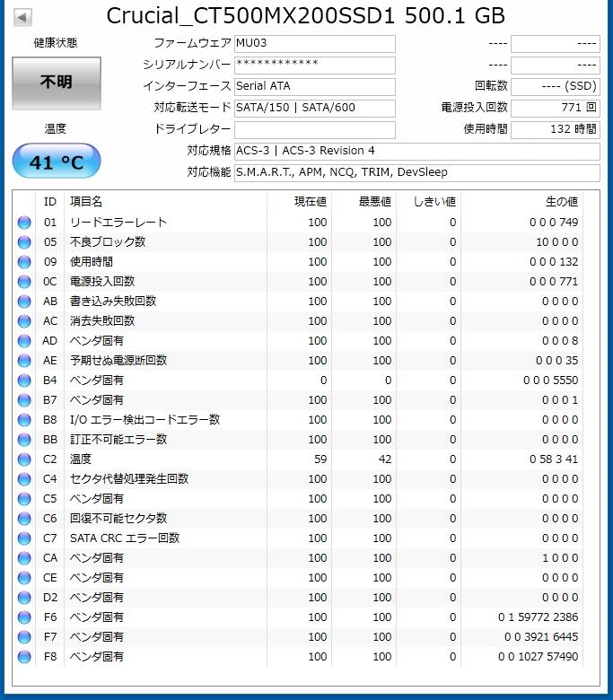Screen dimensions: 613x700
Task: Click the status circle for ID C2
Action: (24, 459)
